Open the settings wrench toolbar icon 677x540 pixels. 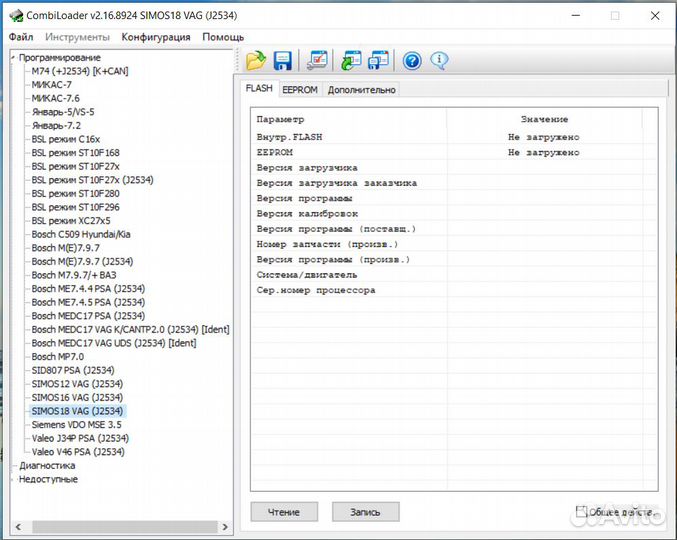(x=317, y=60)
